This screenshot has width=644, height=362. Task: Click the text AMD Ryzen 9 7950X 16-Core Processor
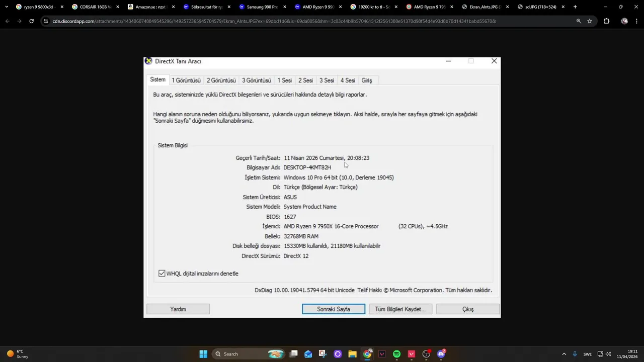point(331,226)
